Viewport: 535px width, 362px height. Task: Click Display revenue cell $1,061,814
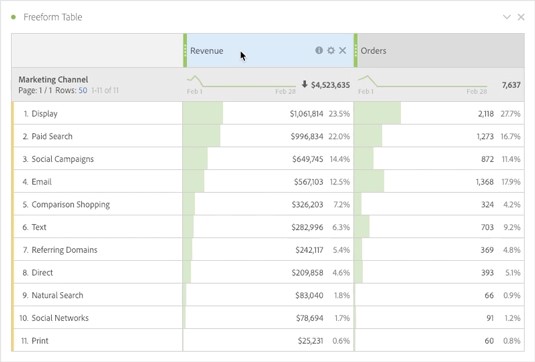point(306,114)
